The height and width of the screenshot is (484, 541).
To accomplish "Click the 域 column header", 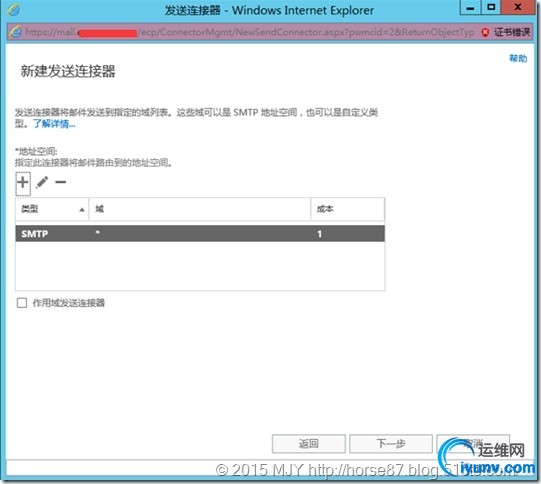I will pyautogui.click(x=200, y=209).
